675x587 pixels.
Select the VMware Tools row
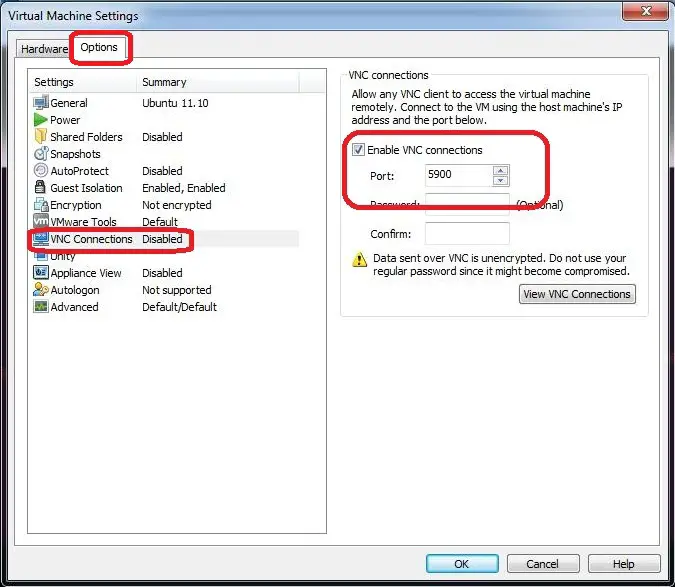(165, 222)
